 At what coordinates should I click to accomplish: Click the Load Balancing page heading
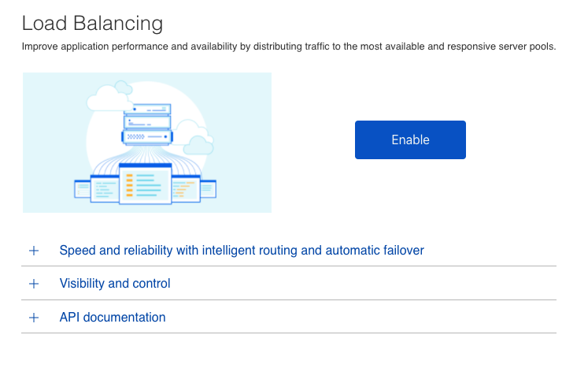(92, 24)
